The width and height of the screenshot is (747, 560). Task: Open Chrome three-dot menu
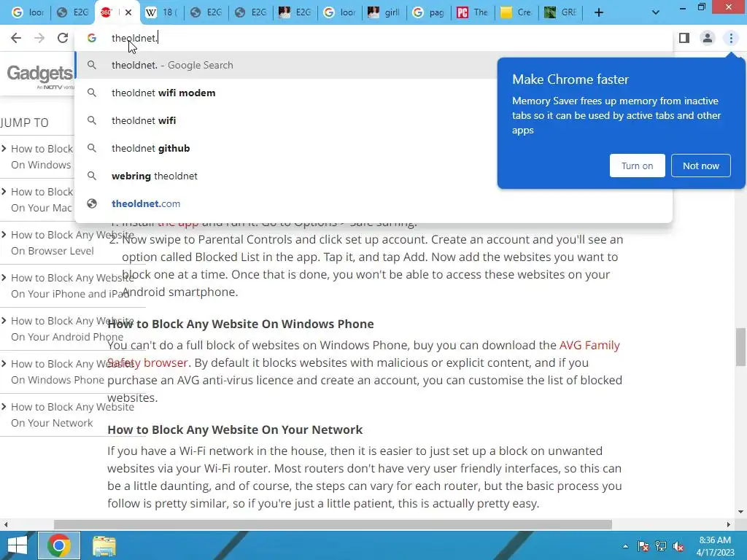tap(731, 38)
